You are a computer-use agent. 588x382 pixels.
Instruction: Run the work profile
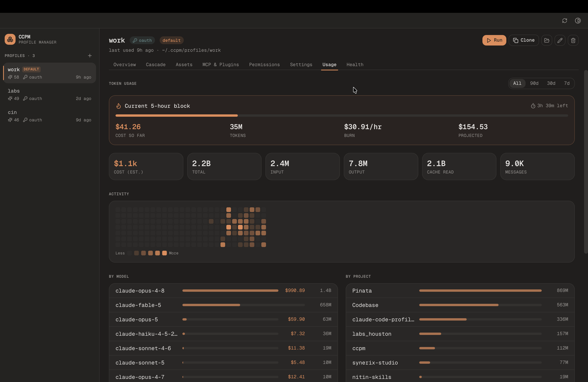click(494, 40)
